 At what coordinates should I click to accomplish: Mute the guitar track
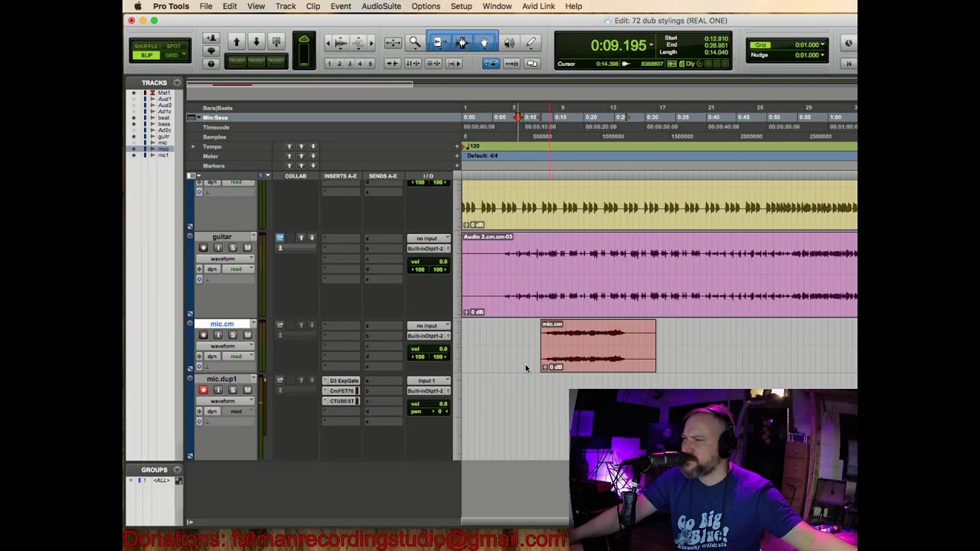(x=247, y=248)
